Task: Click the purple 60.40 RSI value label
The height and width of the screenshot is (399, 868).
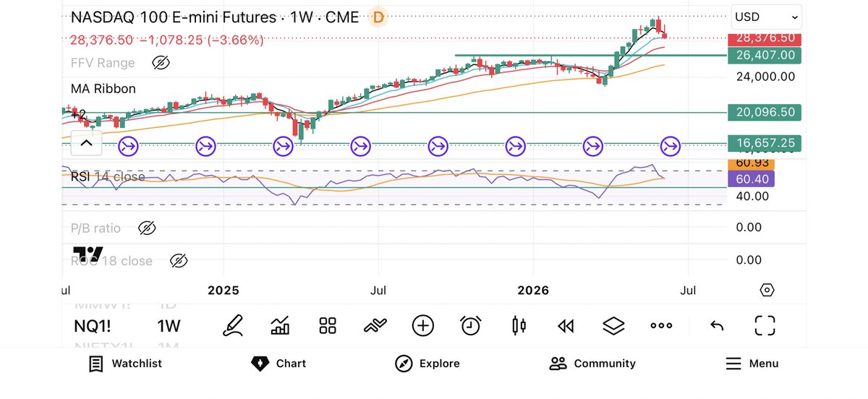Action: pyautogui.click(x=752, y=179)
